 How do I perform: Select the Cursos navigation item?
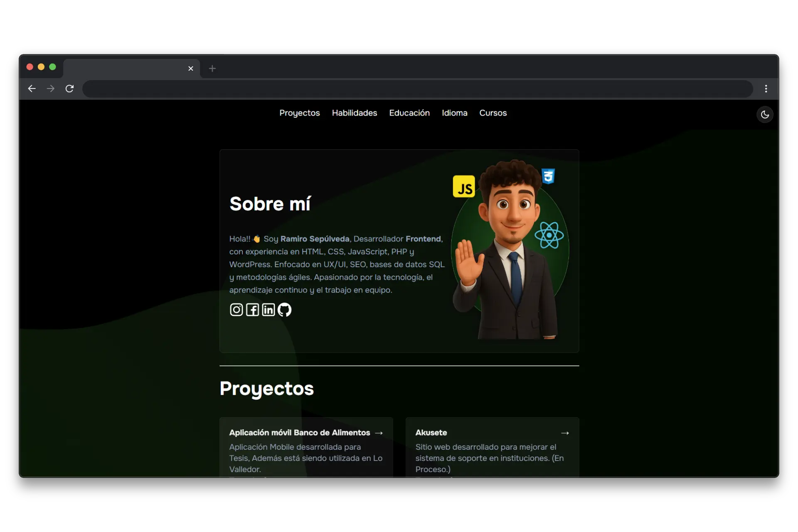tap(493, 113)
